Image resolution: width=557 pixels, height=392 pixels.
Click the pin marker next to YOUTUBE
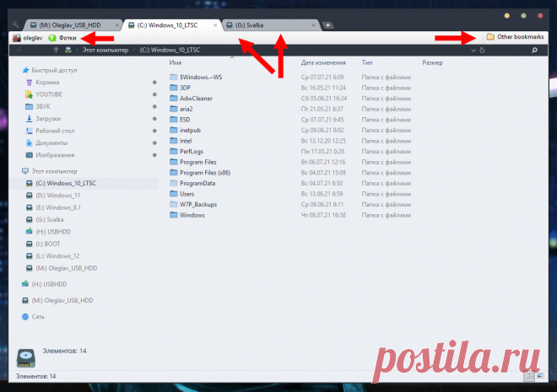pyautogui.click(x=154, y=94)
